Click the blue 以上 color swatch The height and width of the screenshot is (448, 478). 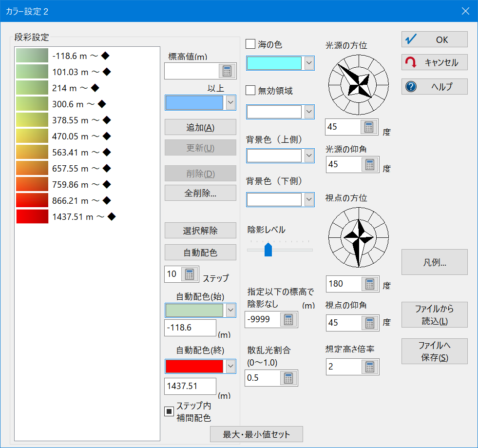coord(194,102)
